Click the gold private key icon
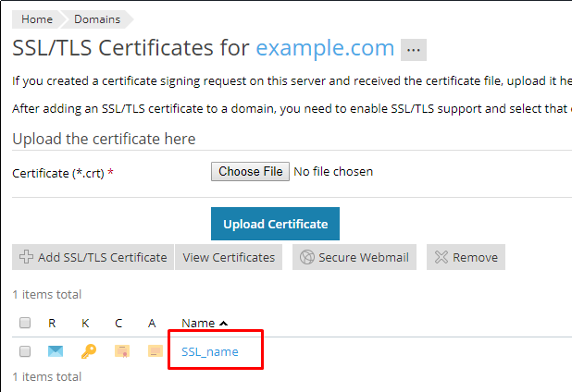The width and height of the screenshot is (572, 392). point(87,351)
